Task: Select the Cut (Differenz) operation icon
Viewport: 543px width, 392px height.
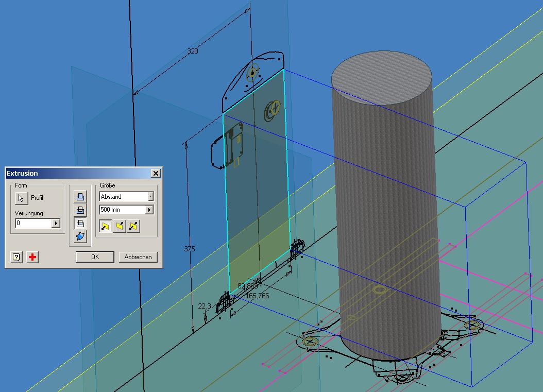Action: coord(80,210)
